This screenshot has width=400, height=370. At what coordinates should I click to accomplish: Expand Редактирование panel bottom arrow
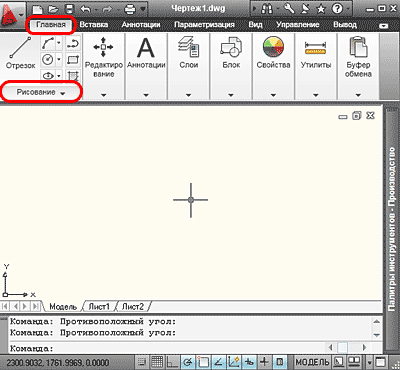(103, 95)
